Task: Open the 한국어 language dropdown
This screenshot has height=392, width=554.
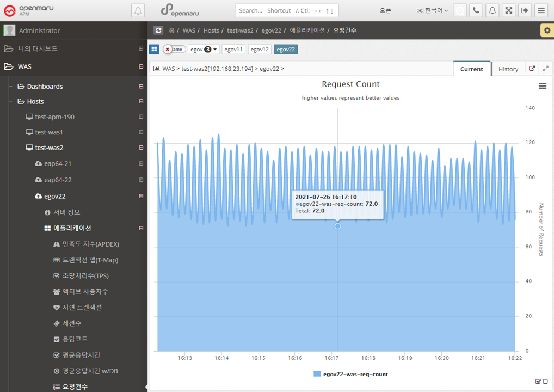Action: (x=433, y=10)
